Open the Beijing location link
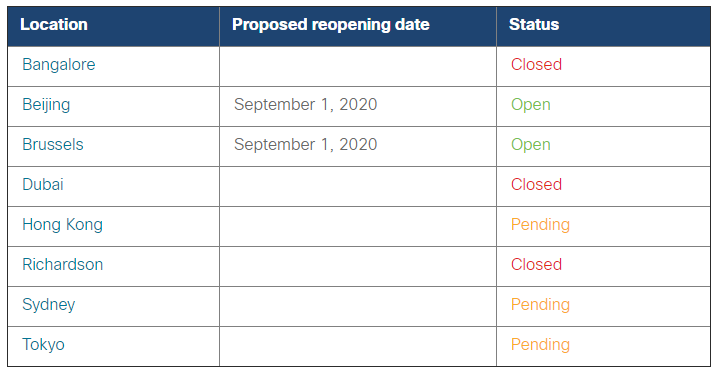Screen dimensions: 721x372 [x=46, y=105]
